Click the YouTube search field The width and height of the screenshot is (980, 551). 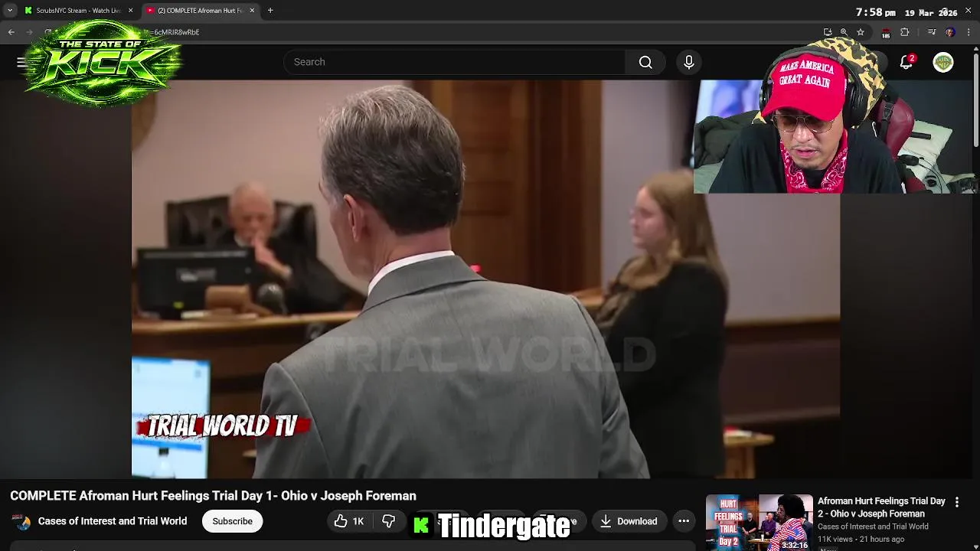[455, 62]
